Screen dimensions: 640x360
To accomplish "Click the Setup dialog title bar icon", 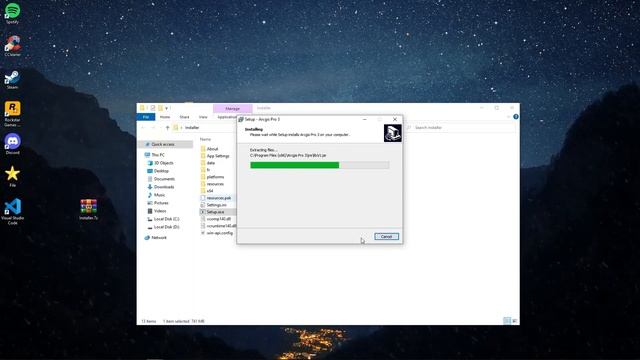I will tap(241, 119).
